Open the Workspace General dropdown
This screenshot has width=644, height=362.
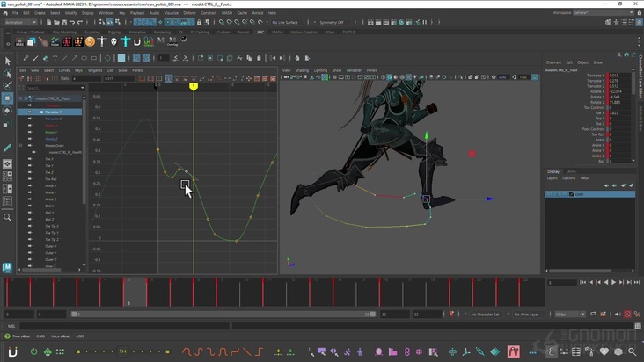point(591,13)
